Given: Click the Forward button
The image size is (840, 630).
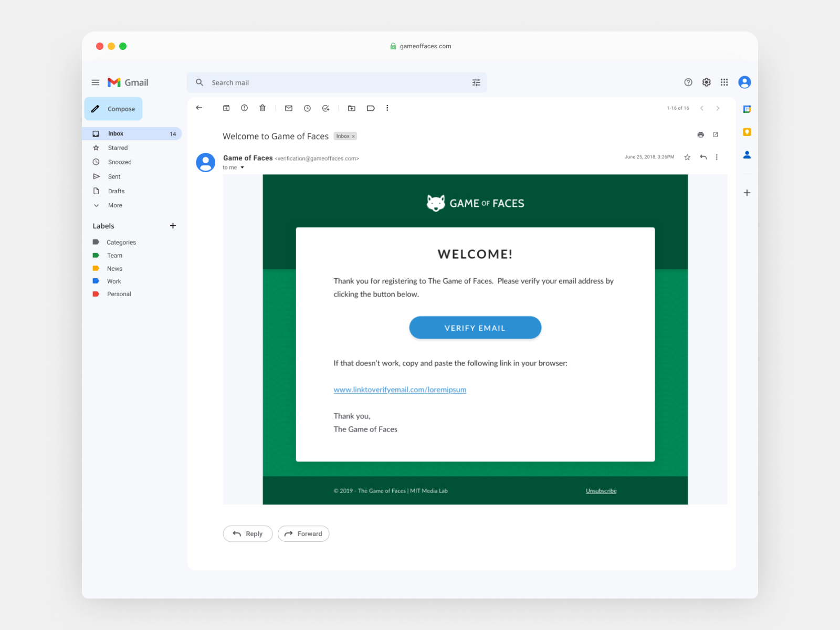Looking at the screenshot, I should 303,533.
